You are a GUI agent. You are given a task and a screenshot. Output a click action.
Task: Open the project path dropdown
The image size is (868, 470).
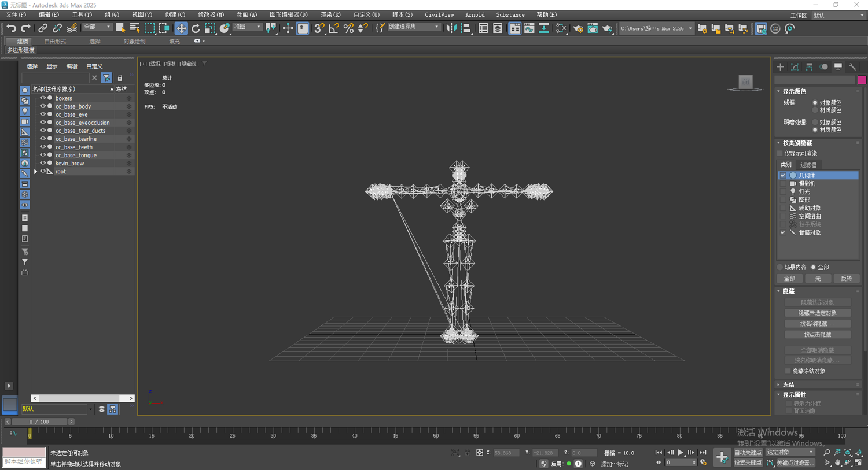656,28
